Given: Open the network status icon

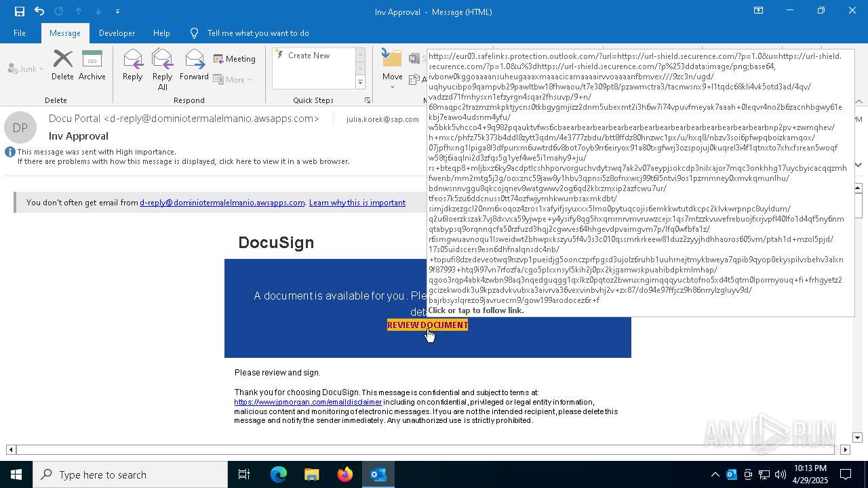Looking at the screenshot, I should pyautogui.click(x=764, y=474).
